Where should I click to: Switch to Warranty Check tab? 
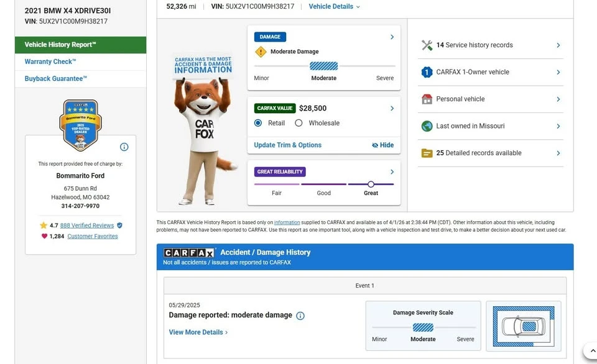80,61
